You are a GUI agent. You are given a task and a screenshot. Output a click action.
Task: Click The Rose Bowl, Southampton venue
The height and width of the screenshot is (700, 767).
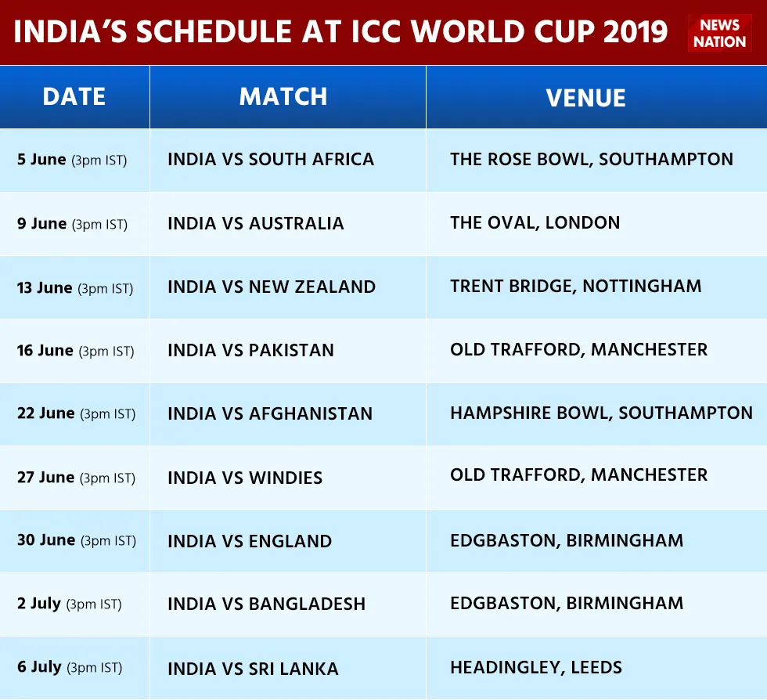(592, 159)
